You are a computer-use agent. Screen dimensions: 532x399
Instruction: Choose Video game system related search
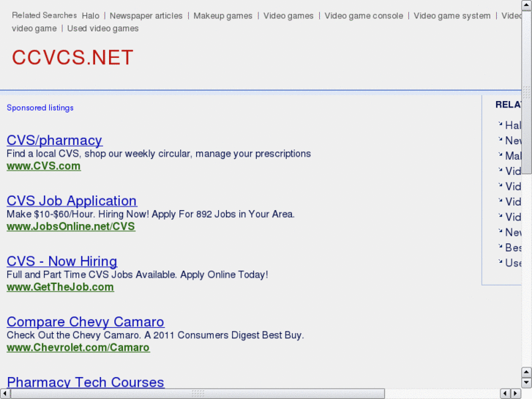coord(452,15)
